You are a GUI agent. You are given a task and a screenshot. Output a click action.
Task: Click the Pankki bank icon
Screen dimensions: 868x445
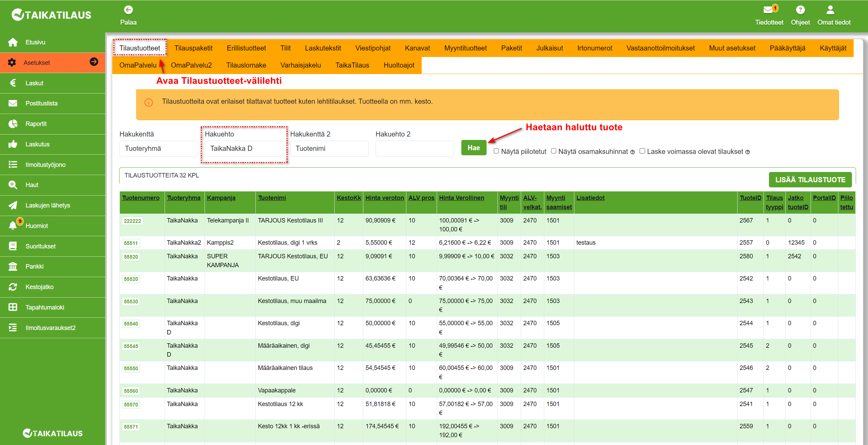13,266
